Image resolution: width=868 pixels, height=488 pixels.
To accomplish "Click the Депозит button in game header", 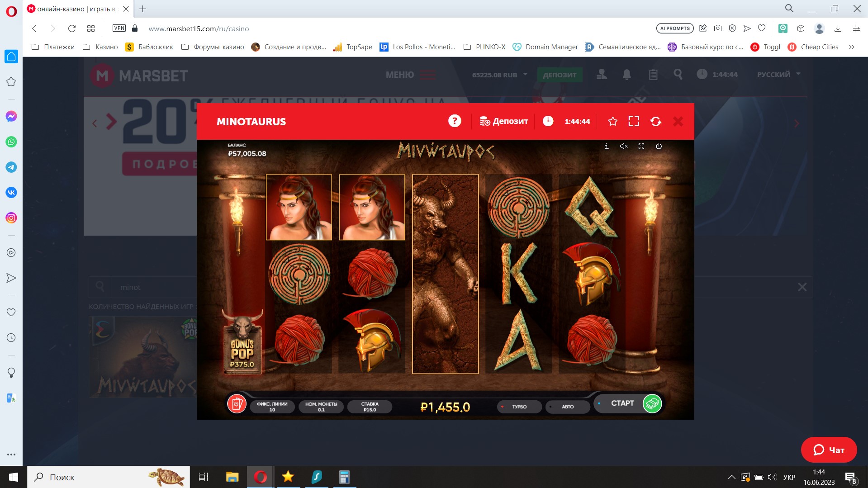I will [x=504, y=121].
